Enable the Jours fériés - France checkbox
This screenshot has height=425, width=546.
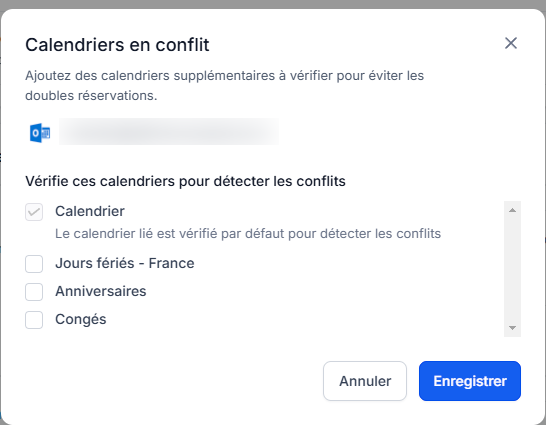click(x=34, y=264)
